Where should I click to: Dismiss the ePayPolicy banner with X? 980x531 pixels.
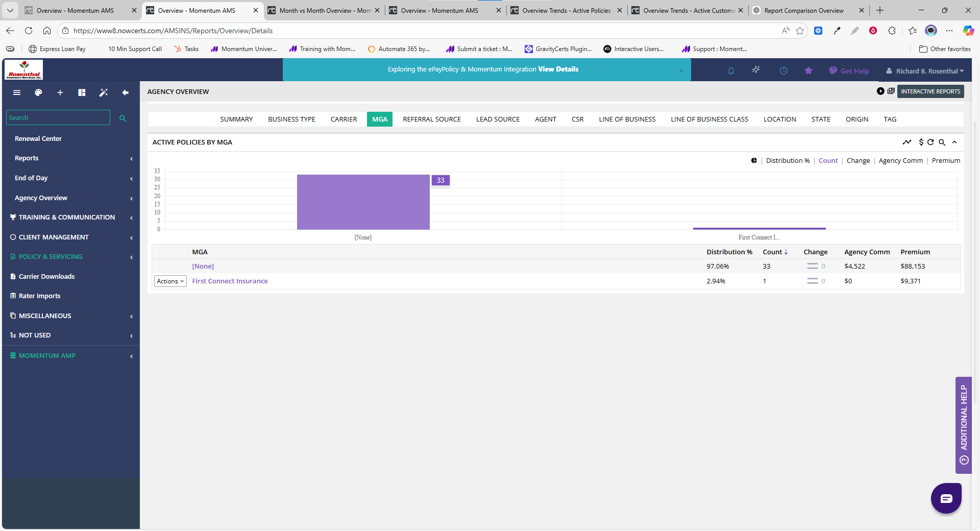tap(681, 71)
